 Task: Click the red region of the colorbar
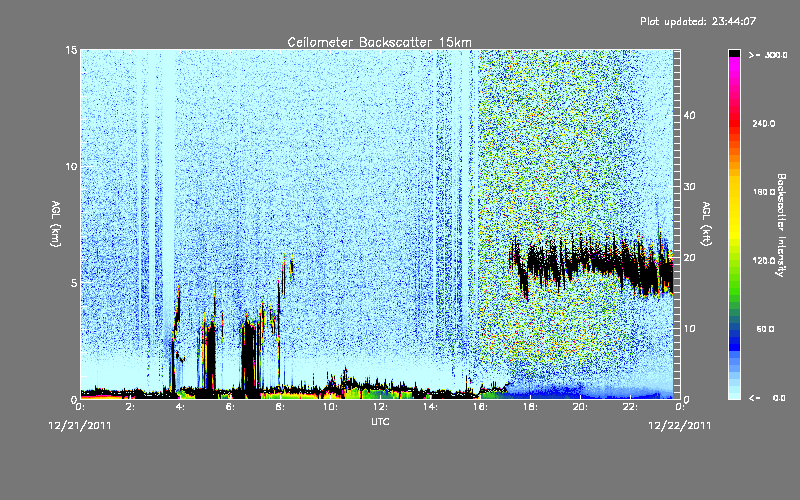point(734,121)
